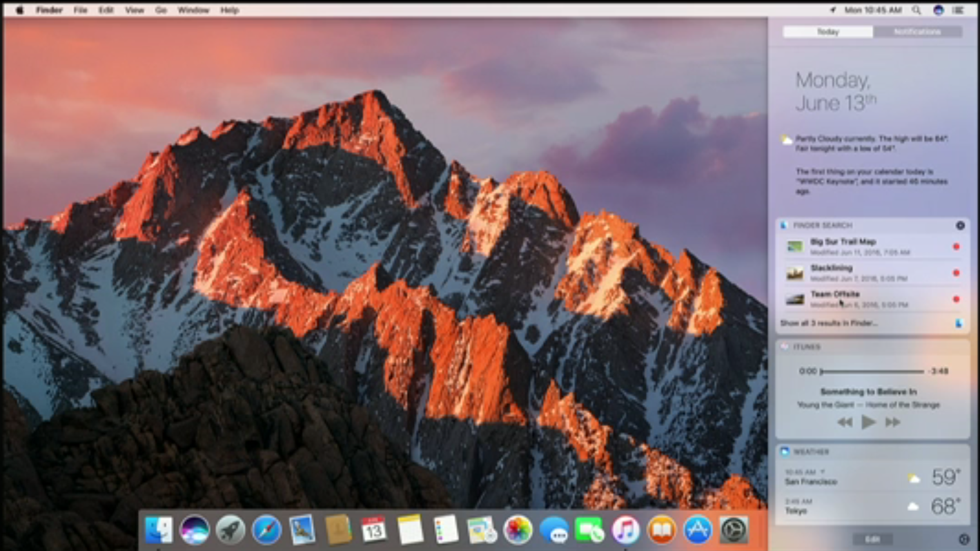The width and height of the screenshot is (980, 551).
Task: Open System Preferences gear in dock
Action: [x=734, y=530]
